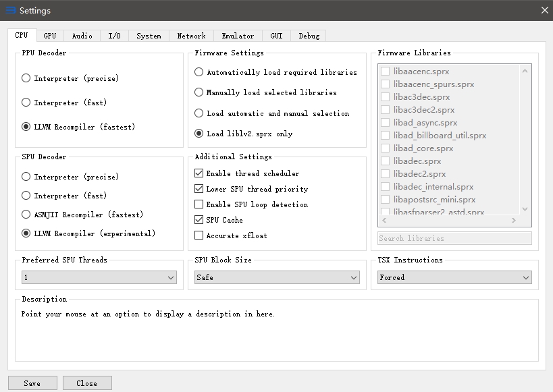The image size is (553, 392).
Task: Disable the SPU Cache checkbox
Action: pyautogui.click(x=199, y=220)
